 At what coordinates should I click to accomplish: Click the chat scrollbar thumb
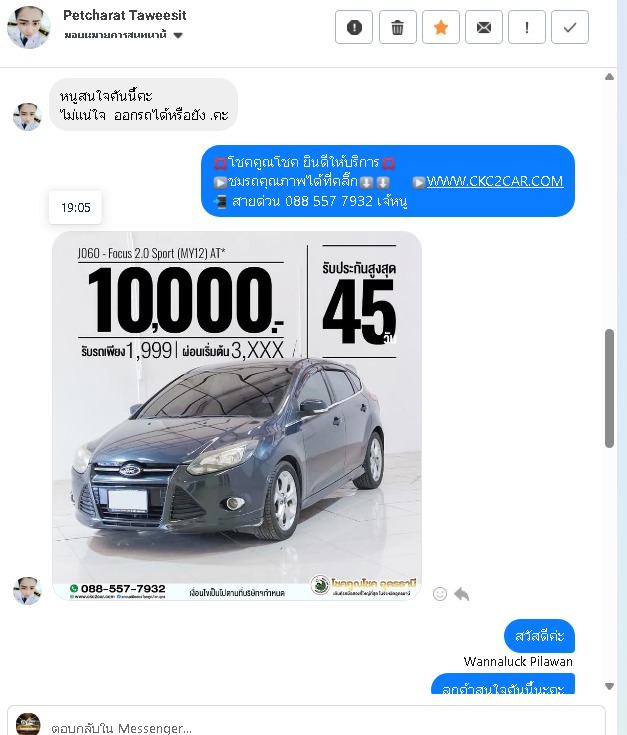(609, 389)
